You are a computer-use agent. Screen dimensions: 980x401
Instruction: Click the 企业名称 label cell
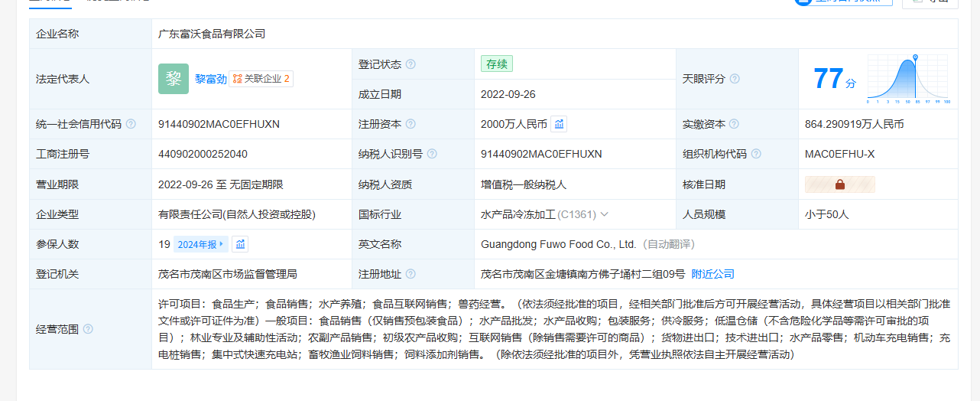(x=91, y=34)
